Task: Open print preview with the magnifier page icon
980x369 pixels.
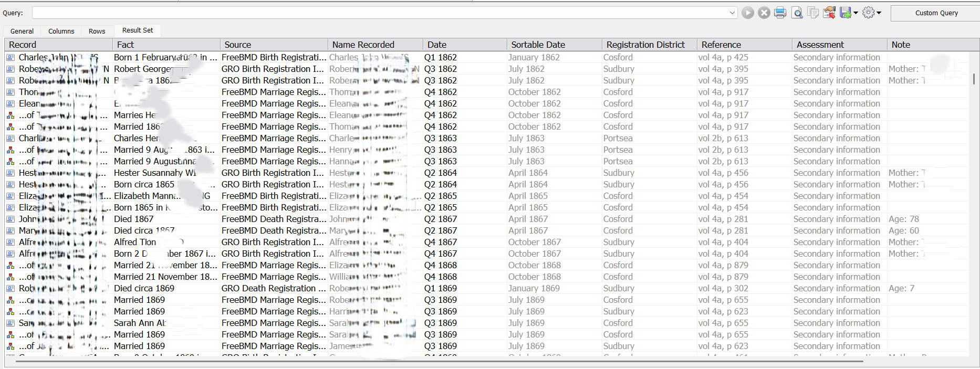Action: click(797, 13)
